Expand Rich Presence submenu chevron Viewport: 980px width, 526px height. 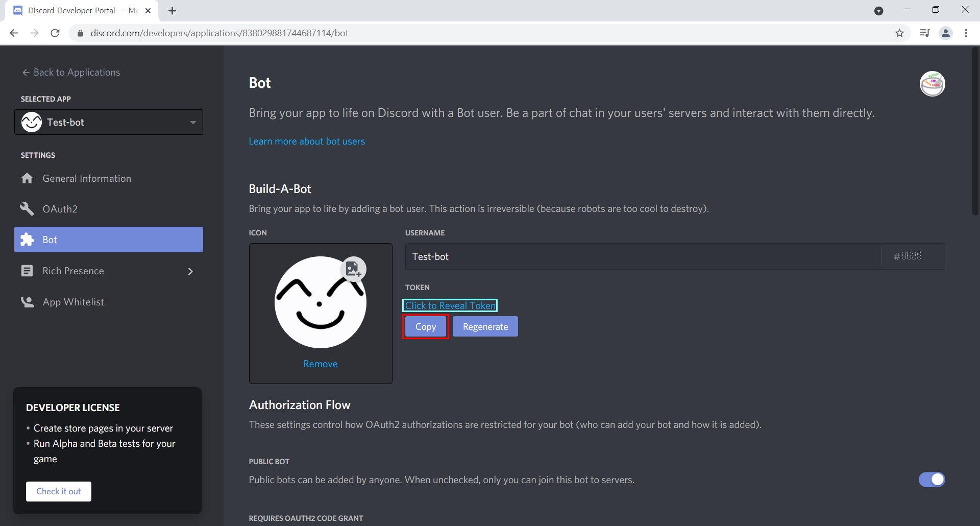coord(190,271)
